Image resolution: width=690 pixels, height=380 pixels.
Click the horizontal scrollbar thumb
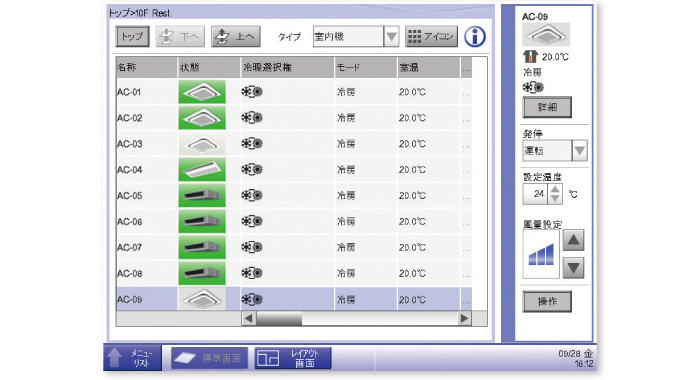tap(279, 318)
